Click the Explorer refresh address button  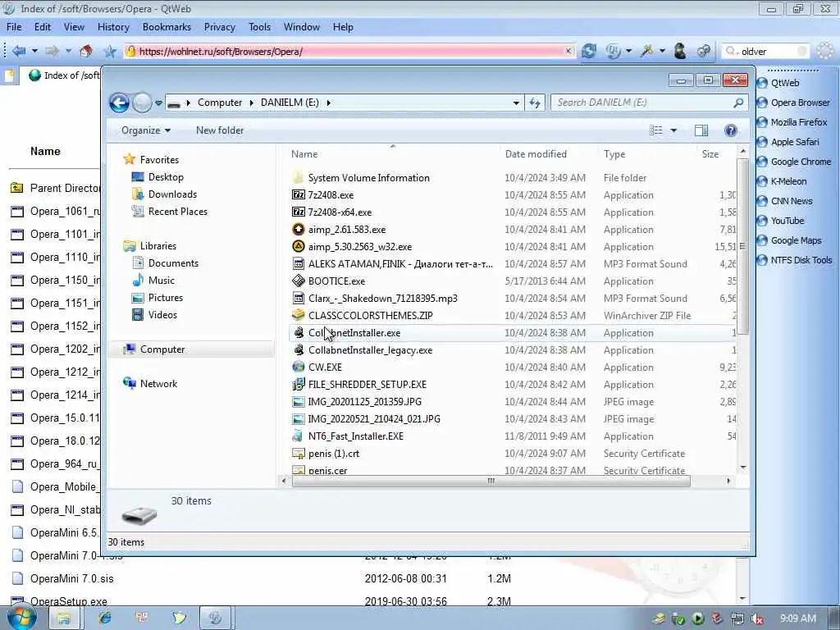click(535, 103)
